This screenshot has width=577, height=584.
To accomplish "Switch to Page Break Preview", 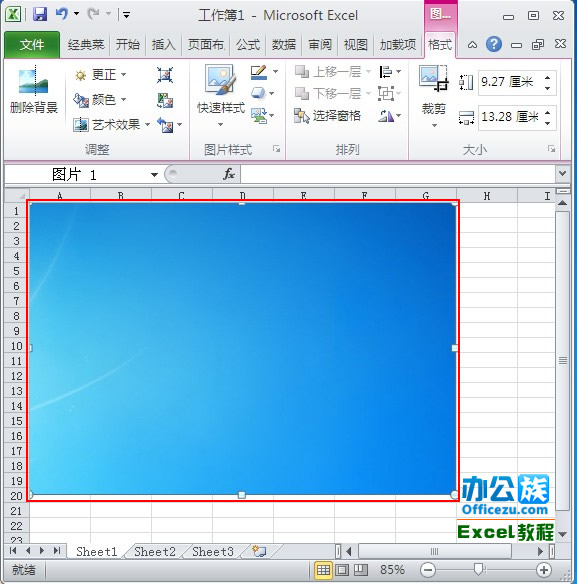I will (x=360, y=570).
